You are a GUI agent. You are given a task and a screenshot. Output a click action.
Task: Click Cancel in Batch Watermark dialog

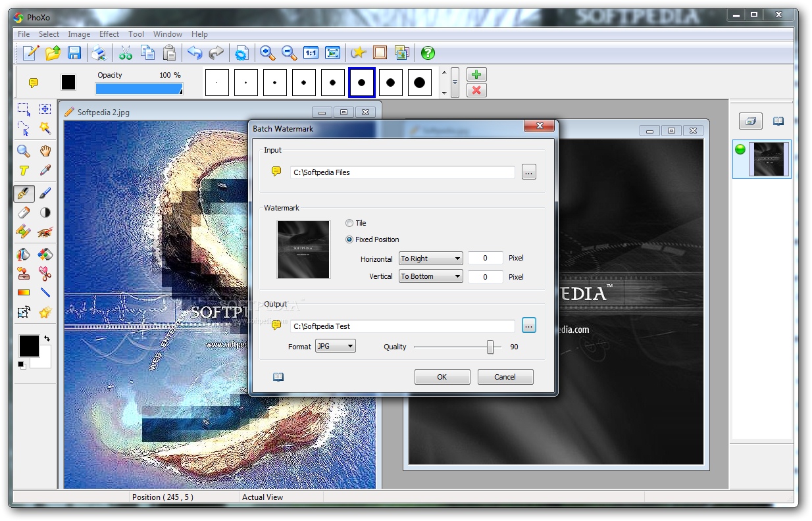coord(505,377)
